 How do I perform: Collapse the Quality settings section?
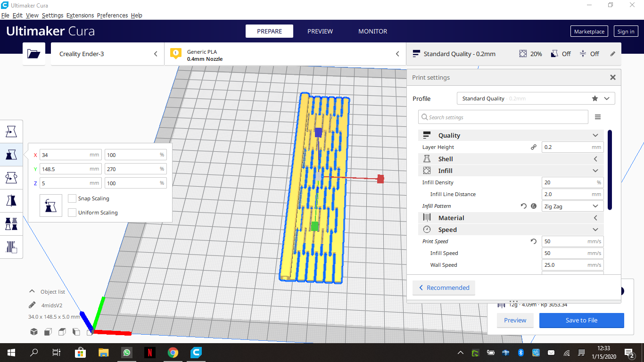pos(511,135)
